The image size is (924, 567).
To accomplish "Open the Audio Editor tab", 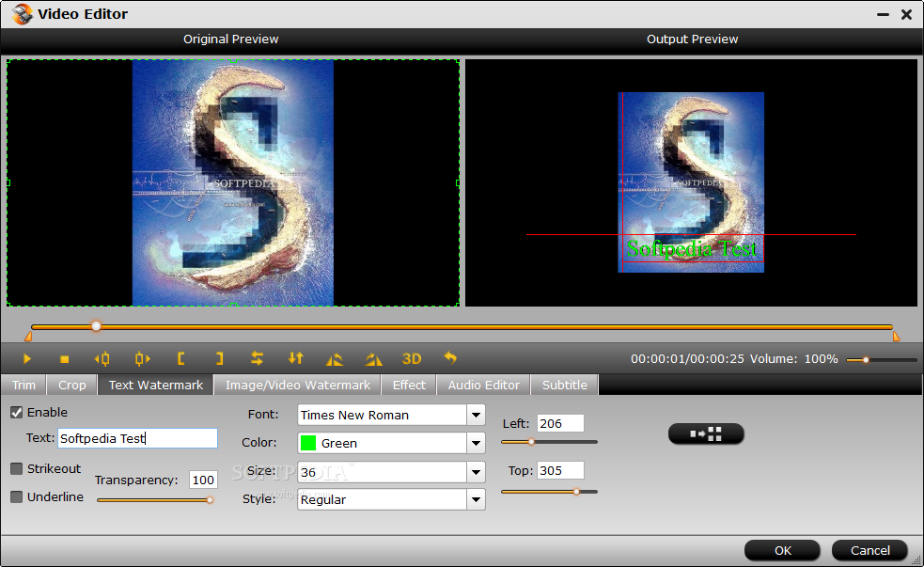I will pyautogui.click(x=484, y=385).
